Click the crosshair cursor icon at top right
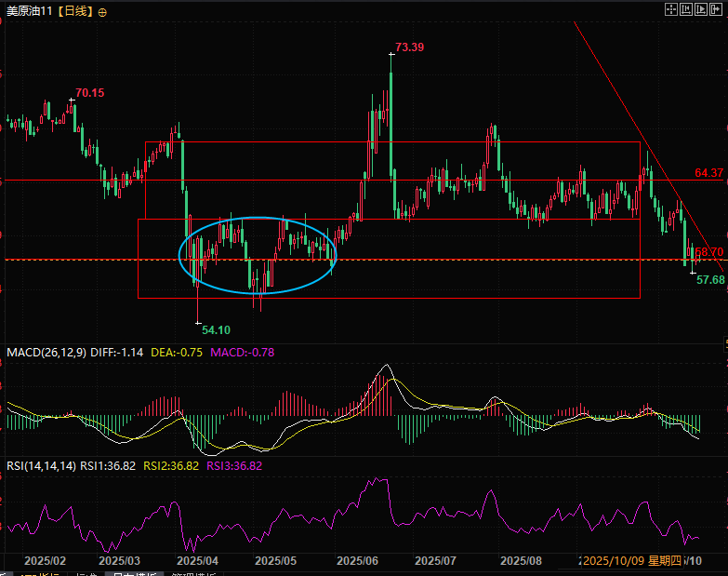Image resolution: width=728 pixels, height=576 pixels. click(669, 9)
